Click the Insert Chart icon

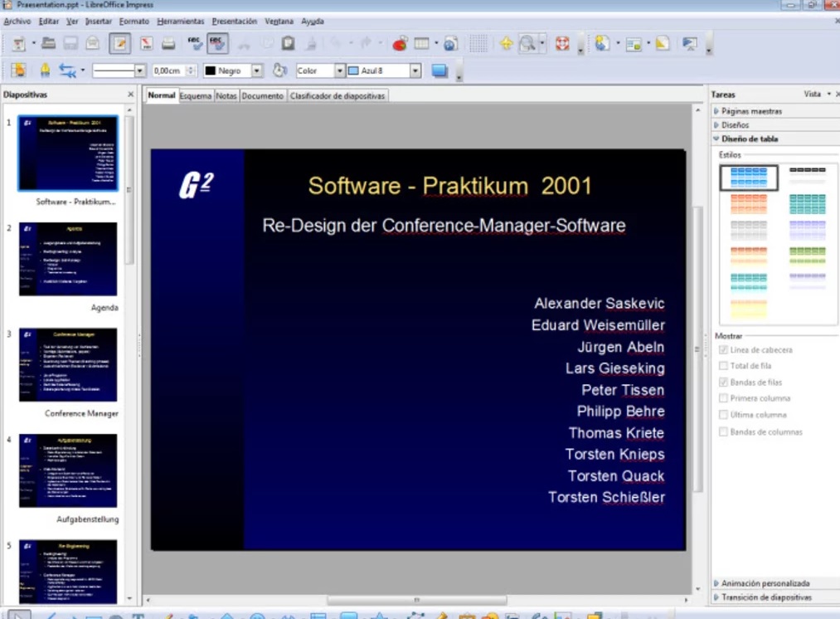point(400,43)
